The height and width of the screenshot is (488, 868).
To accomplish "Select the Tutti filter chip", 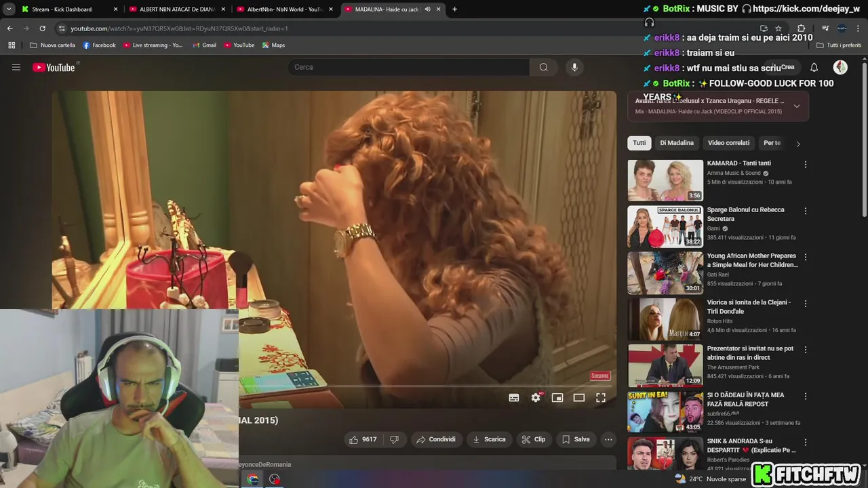I will (x=639, y=143).
